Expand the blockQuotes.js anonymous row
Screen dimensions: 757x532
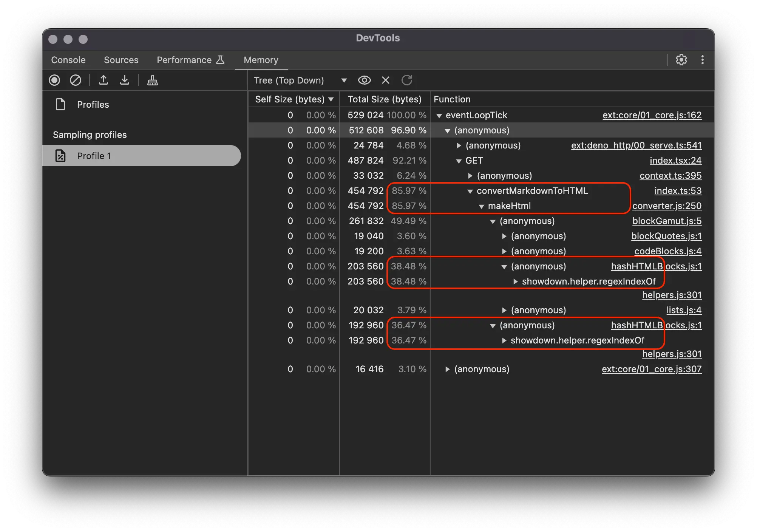point(504,236)
